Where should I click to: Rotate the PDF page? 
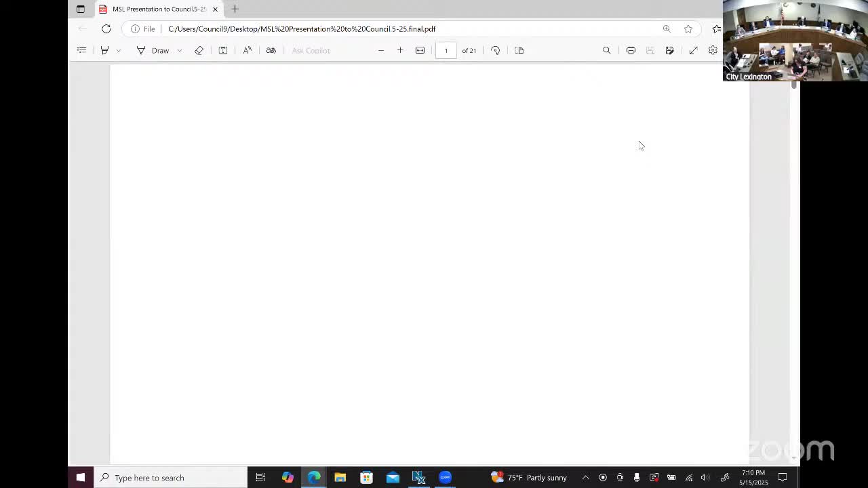pyautogui.click(x=495, y=50)
